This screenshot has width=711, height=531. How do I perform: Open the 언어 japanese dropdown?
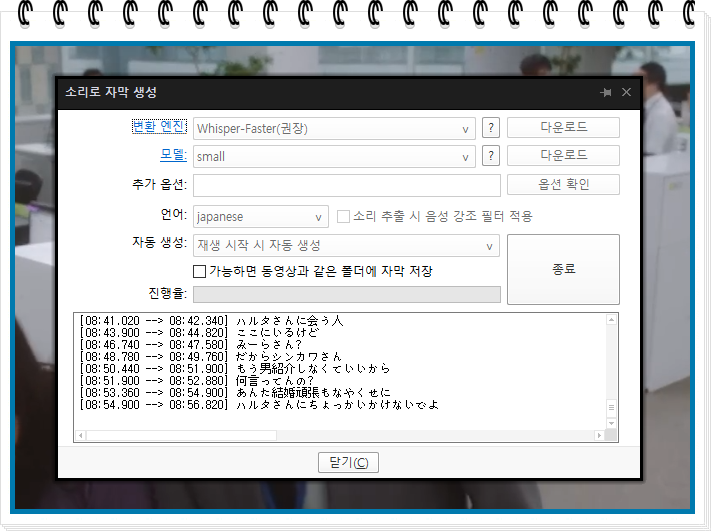click(x=261, y=217)
